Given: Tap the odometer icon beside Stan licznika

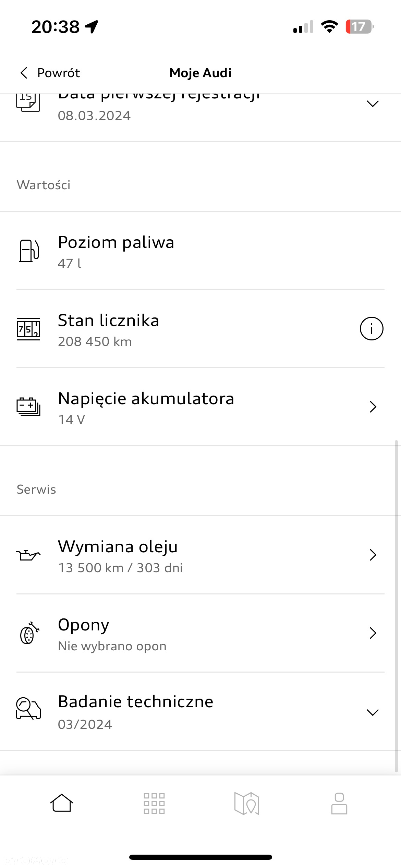Looking at the screenshot, I should pyautogui.click(x=28, y=329).
